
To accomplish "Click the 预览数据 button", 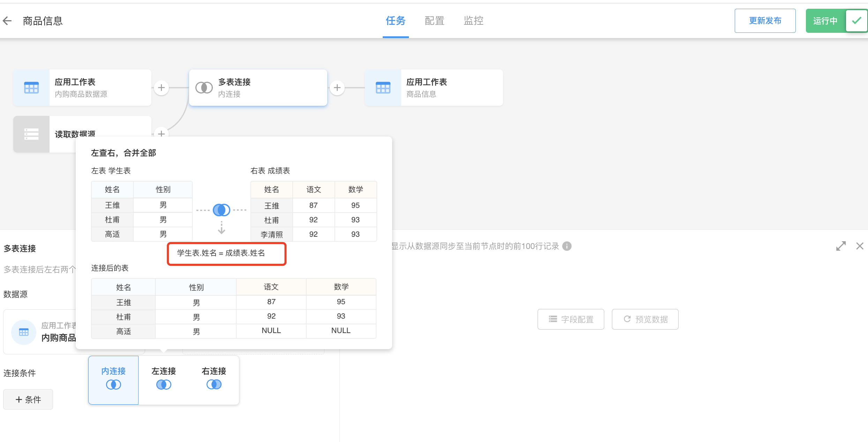I will point(645,319).
